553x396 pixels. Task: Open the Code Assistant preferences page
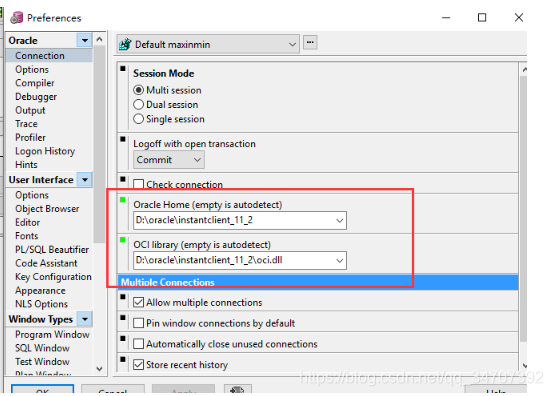pyautogui.click(x=46, y=263)
